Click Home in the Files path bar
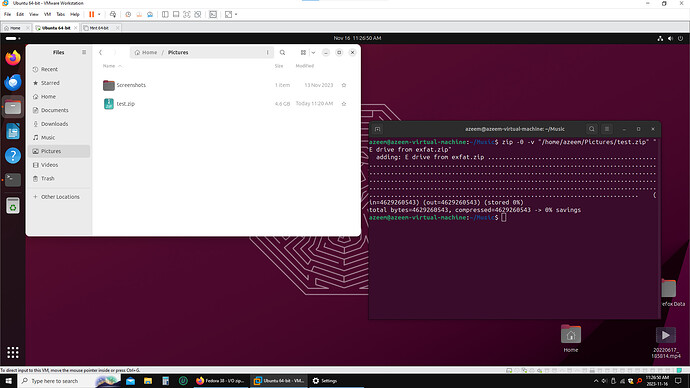Viewport: 690px width, 388px height. tap(146, 52)
